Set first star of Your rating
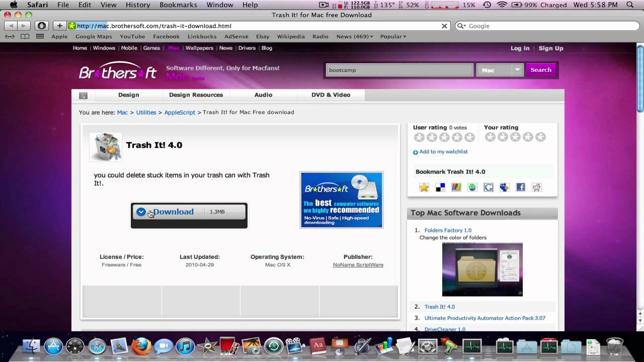This screenshot has height=362, width=644. pyautogui.click(x=490, y=137)
